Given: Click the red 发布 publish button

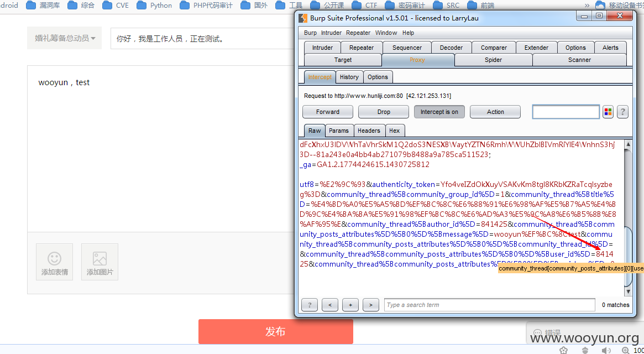Looking at the screenshot, I should tap(276, 331).
